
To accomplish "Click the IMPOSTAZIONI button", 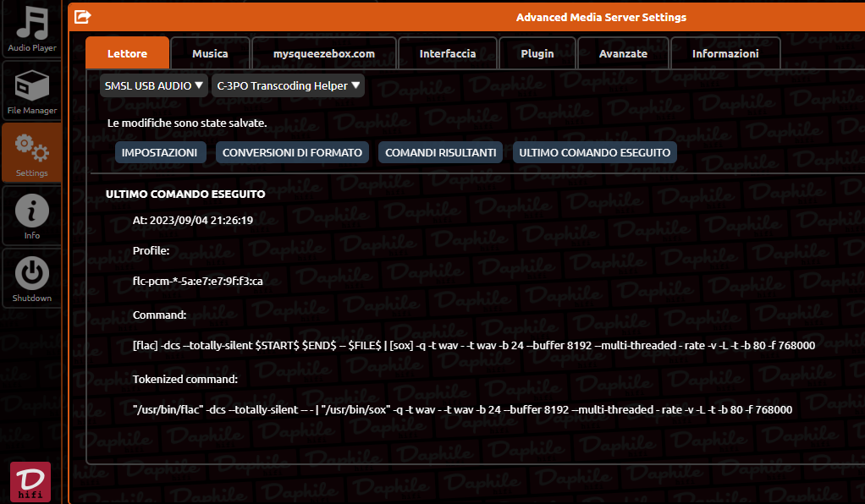I will click(x=160, y=152).
